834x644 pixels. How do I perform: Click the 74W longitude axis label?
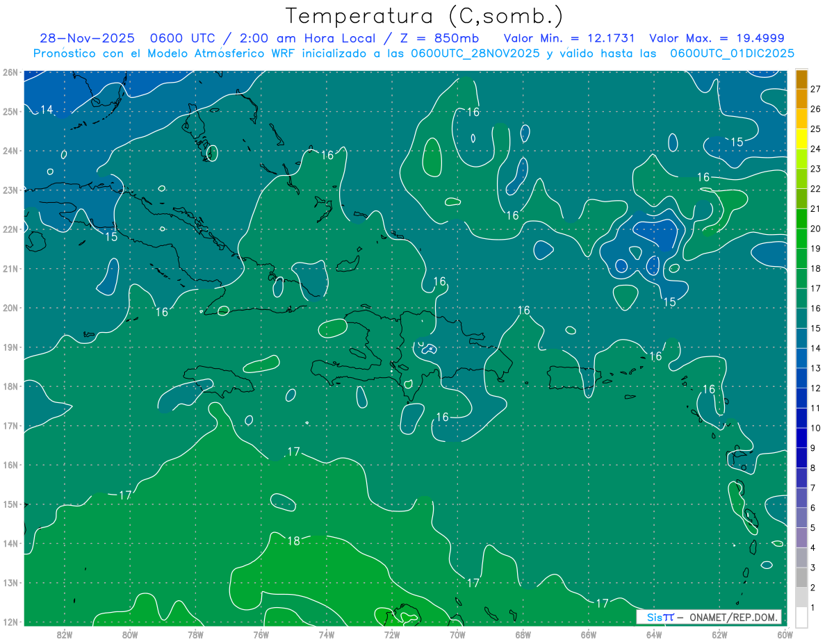tap(327, 634)
